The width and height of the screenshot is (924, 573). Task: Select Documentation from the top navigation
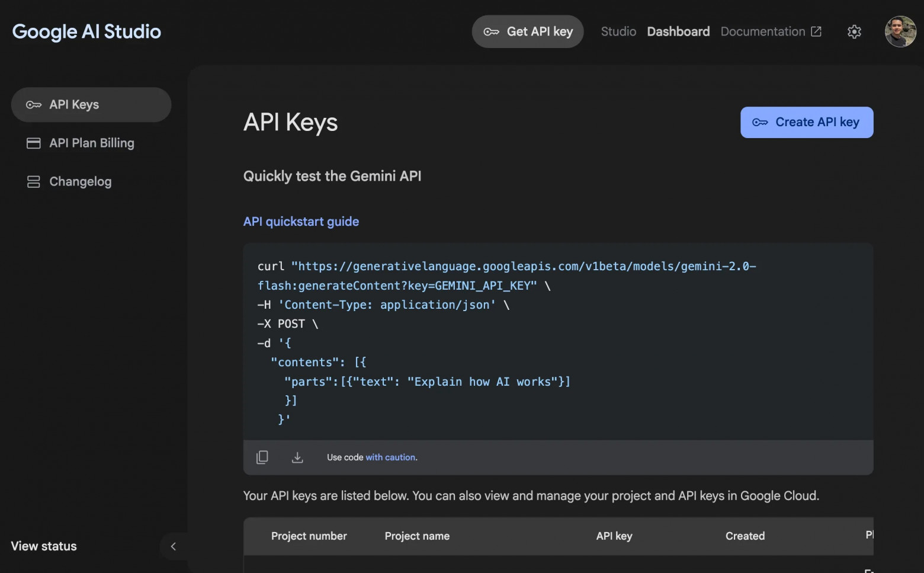click(763, 31)
